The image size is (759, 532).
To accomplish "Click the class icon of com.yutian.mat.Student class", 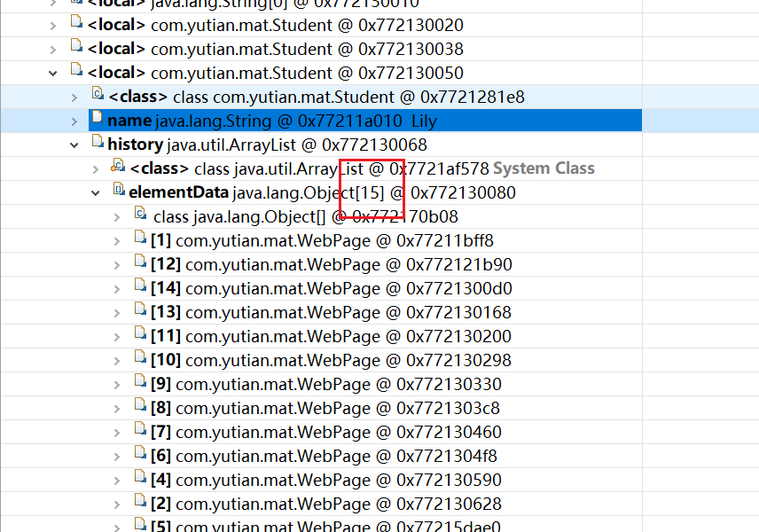I will coord(98,96).
